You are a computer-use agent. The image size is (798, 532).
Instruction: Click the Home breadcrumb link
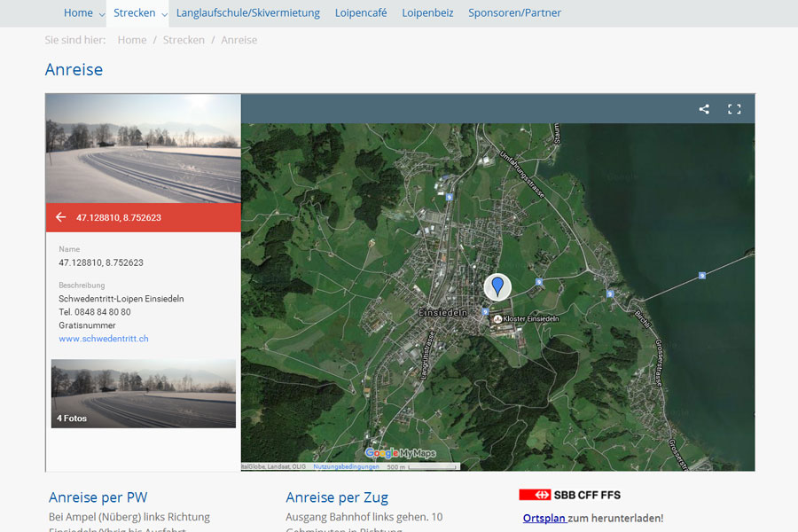[132, 40]
